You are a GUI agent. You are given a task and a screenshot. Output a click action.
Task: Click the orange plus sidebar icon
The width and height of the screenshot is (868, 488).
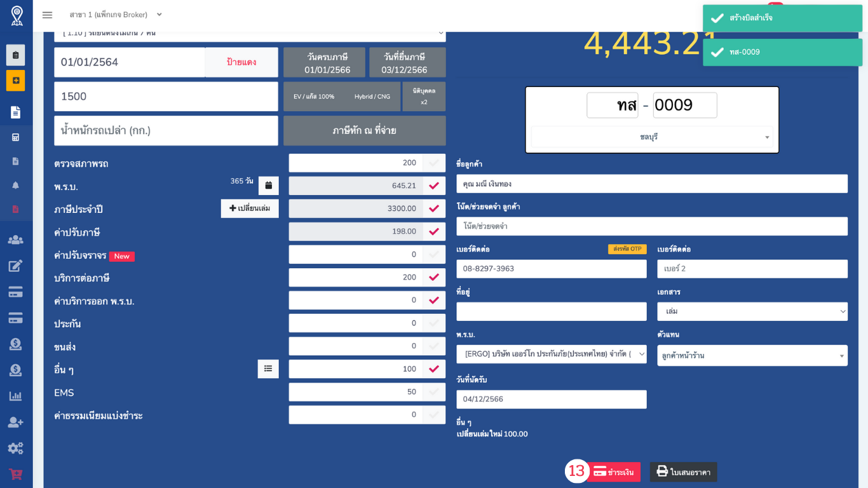[x=16, y=81]
